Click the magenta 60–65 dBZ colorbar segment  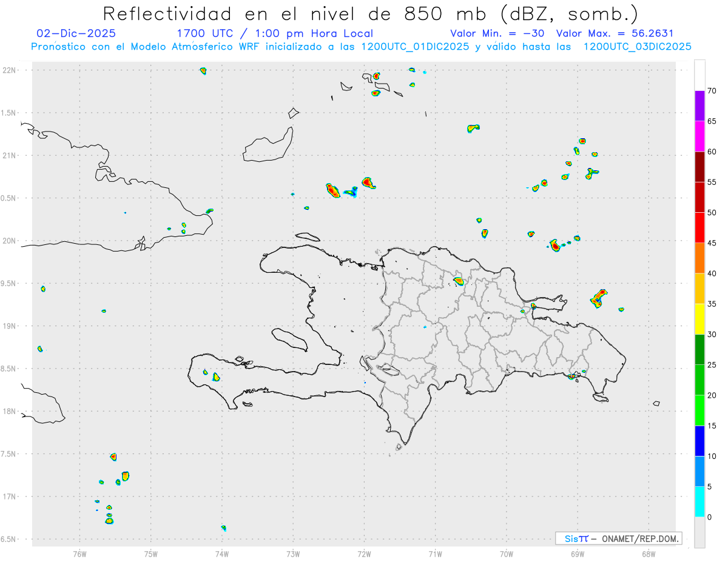tap(699, 136)
